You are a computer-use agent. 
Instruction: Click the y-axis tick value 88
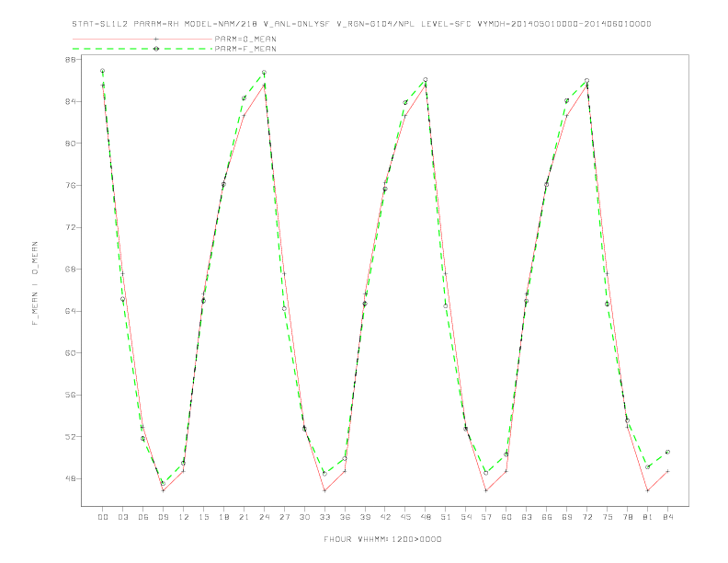70,60
